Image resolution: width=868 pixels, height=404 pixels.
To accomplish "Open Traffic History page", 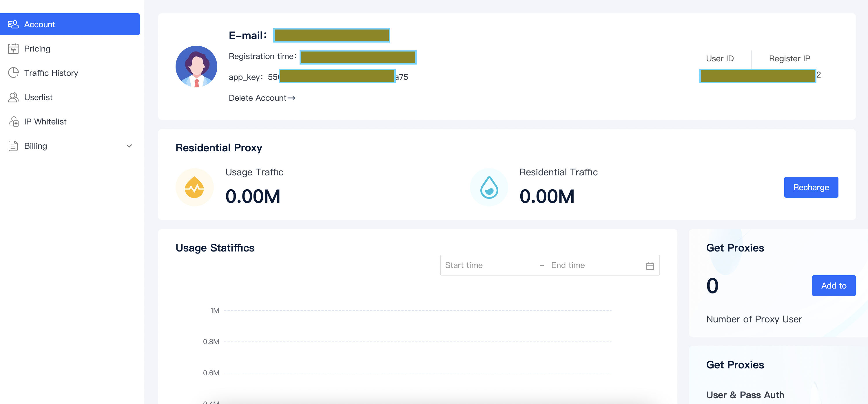I will click(51, 73).
